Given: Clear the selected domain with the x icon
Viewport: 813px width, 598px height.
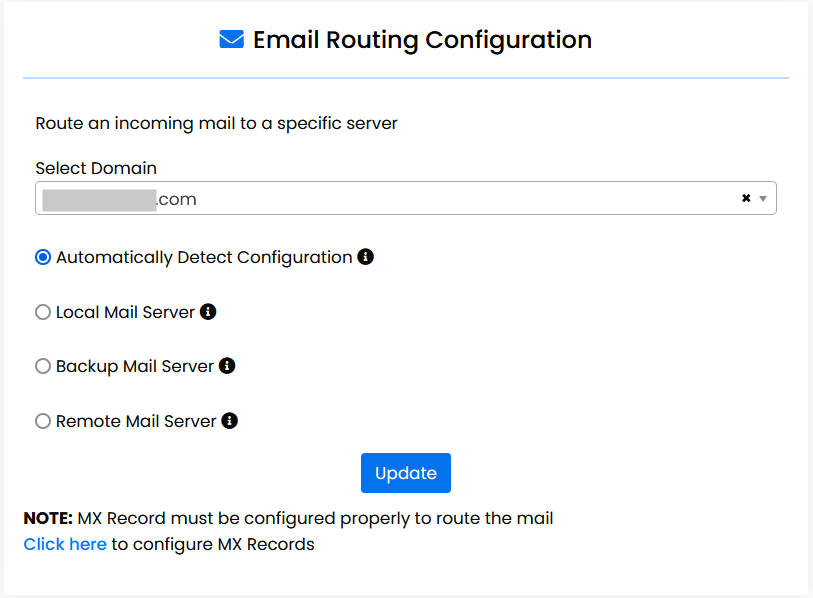Looking at the screenshot, I should point(745,197).
